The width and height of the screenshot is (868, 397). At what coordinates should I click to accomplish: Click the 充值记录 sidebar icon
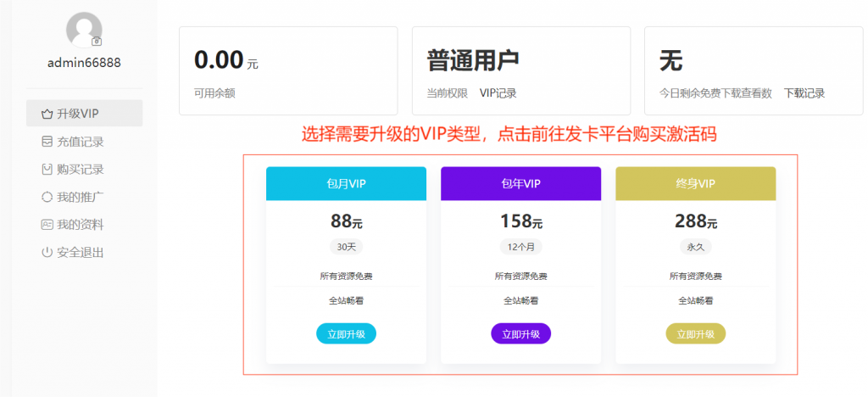click(47, 142)
